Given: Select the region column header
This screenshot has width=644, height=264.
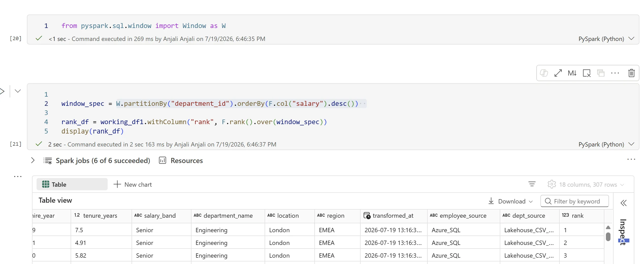Looking at the screenshot, I should point(337,216).
